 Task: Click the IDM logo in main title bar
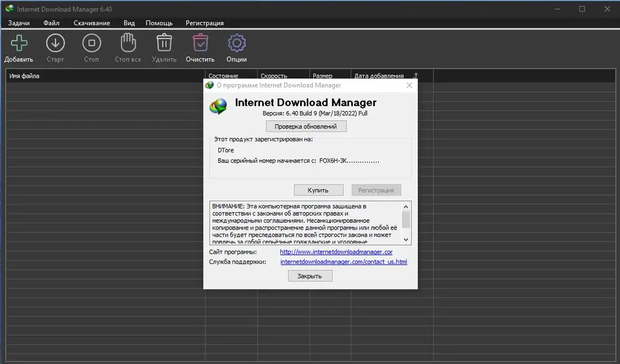click(9, 8)
